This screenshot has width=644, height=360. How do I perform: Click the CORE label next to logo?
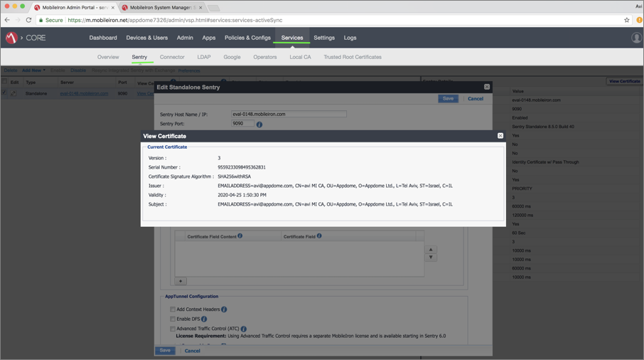click(x=36, y=38)
